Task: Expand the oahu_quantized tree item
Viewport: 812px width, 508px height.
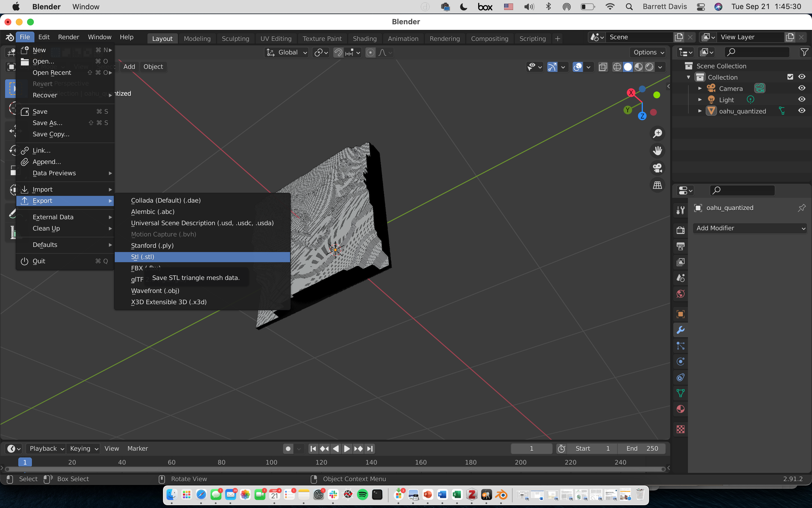Action: (700, 111)
